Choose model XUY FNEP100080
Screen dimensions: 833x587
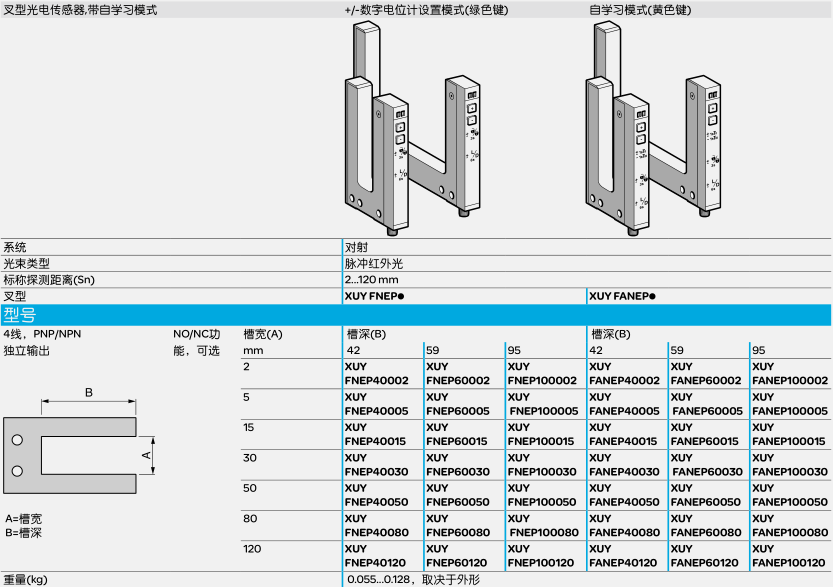(543, 526)
